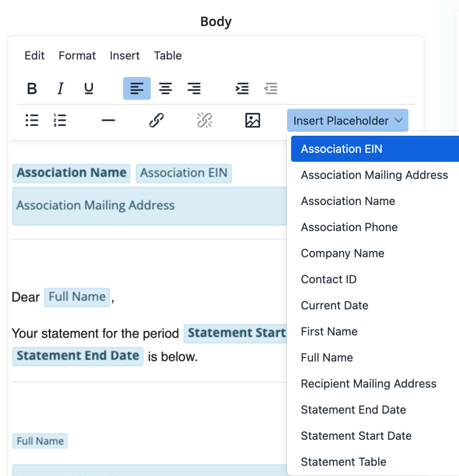
Task: Select Statement Table from placeholder list
Action: click(343, 462)
